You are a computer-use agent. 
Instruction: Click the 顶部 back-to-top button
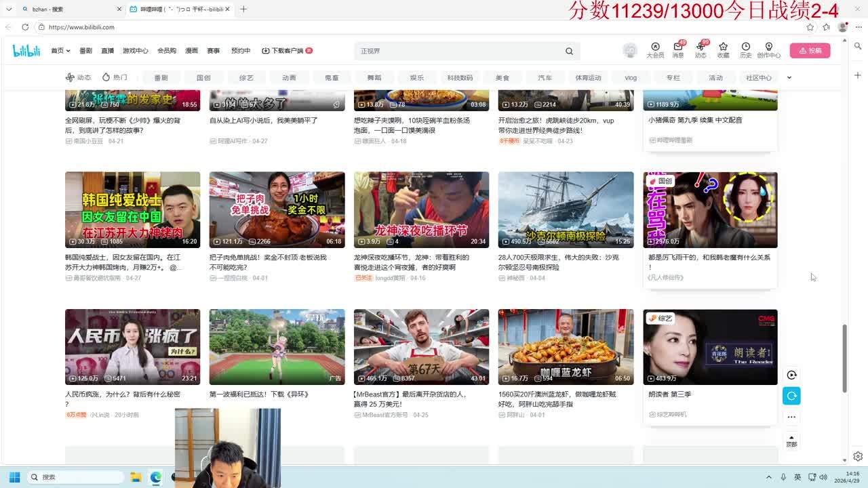(x=791, y=441)
